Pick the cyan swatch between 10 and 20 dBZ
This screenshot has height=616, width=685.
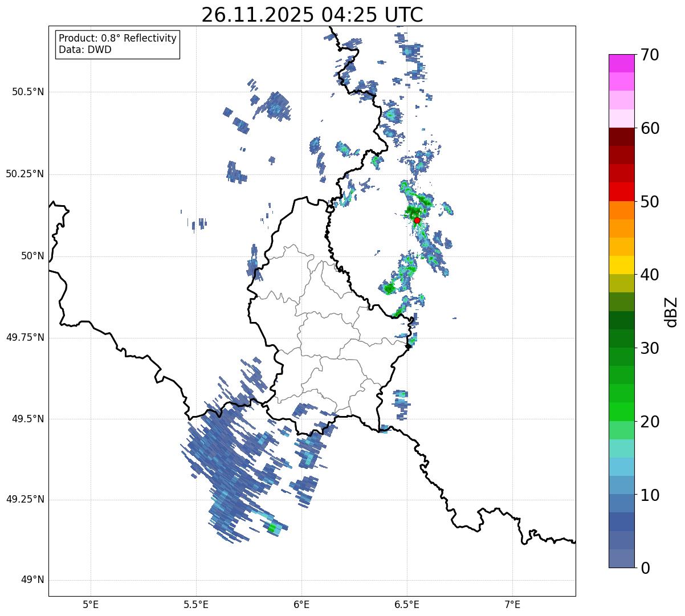pos(621,467)
